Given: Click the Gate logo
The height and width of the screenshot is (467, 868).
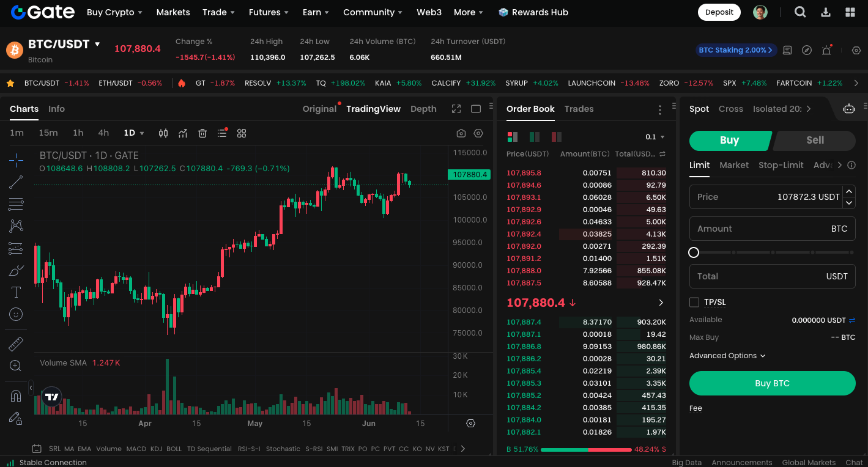Looking at the screenshot, I should click(43, 12).
